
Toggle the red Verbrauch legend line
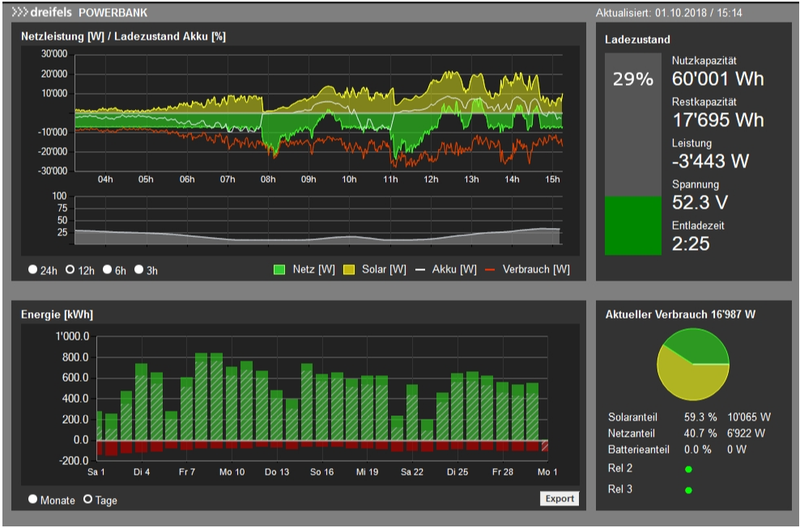[490, 270]
